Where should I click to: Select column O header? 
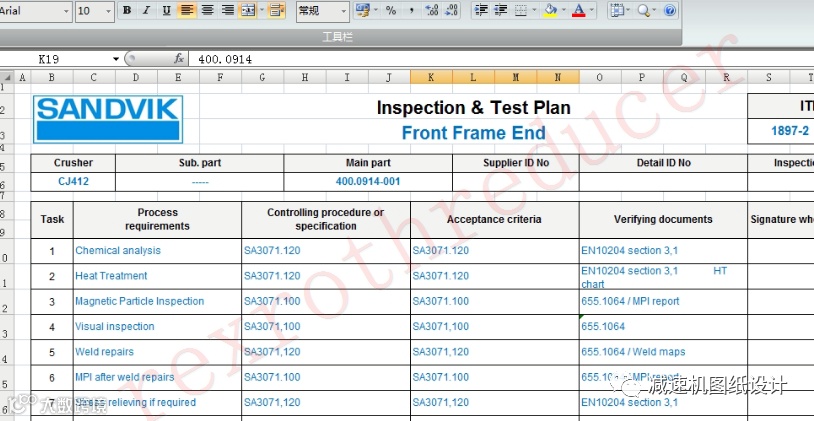click(600, 77)
